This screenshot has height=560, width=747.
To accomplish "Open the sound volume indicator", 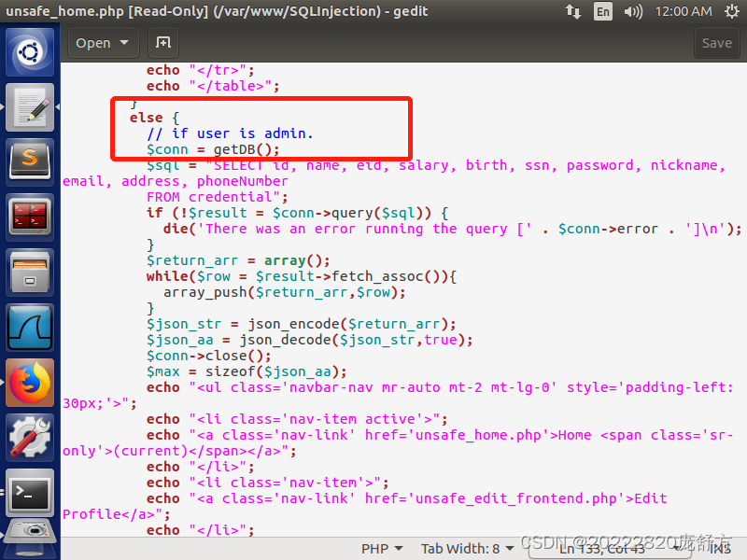I will point(633,11).
